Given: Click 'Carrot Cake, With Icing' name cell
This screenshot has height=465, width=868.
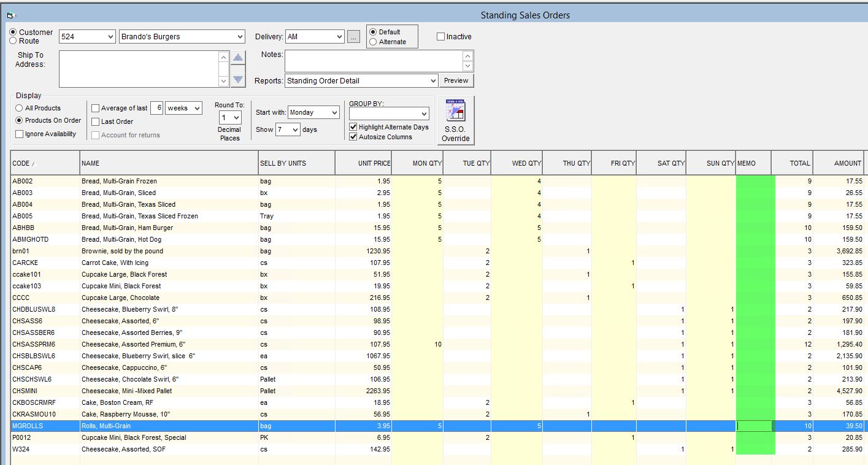Looking at the screenshot, I should click(x=169, y=263).
